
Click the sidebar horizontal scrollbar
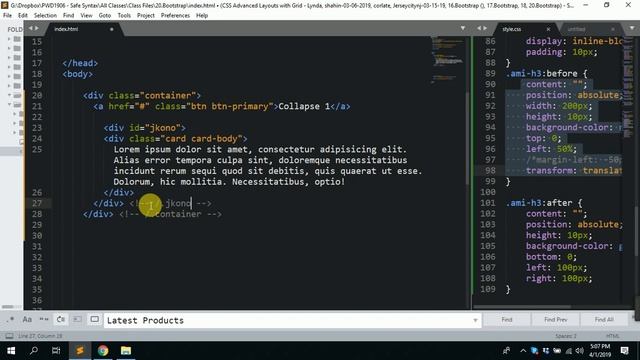tap(7, 307)
